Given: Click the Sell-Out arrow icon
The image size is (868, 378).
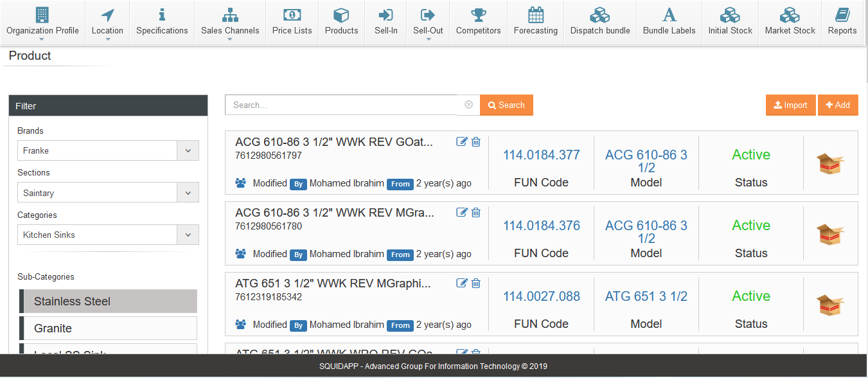Looking at the screenshot, I should click(428, 15).
